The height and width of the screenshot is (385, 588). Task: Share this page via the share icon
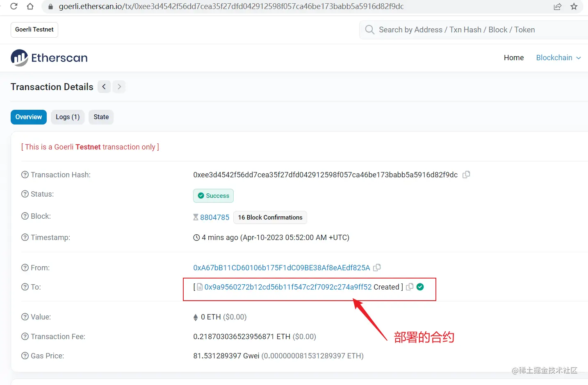coord(558,7)
